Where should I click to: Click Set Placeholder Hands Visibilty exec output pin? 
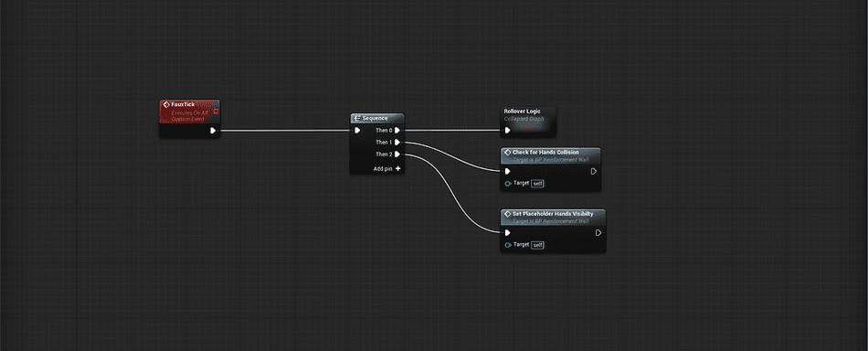coord(598,233)
